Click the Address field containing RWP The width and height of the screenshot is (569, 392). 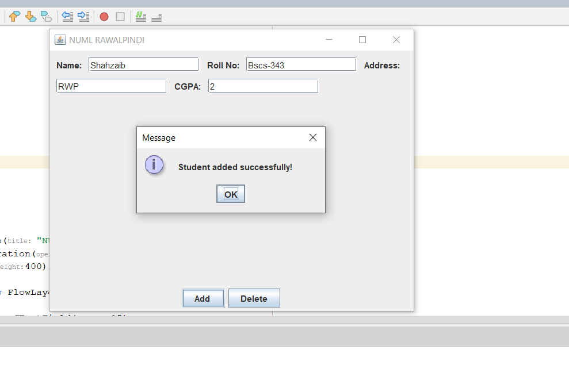[x=112, y=86]
